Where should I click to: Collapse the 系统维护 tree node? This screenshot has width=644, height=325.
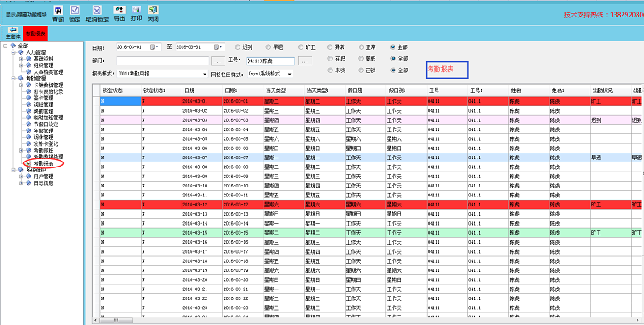coord(13,170)
